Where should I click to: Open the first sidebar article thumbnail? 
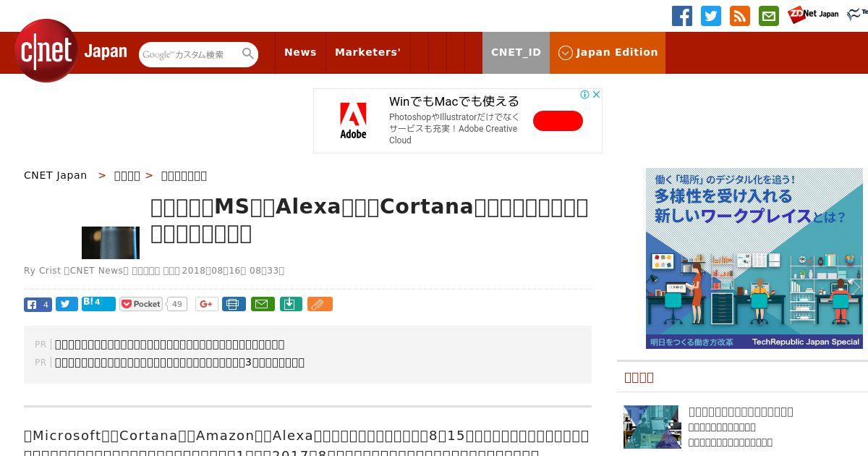pyautogui.click(x=652, y=427)
